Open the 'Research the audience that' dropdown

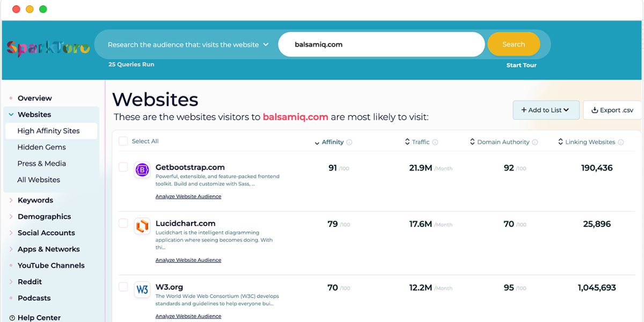coord(188,45)
